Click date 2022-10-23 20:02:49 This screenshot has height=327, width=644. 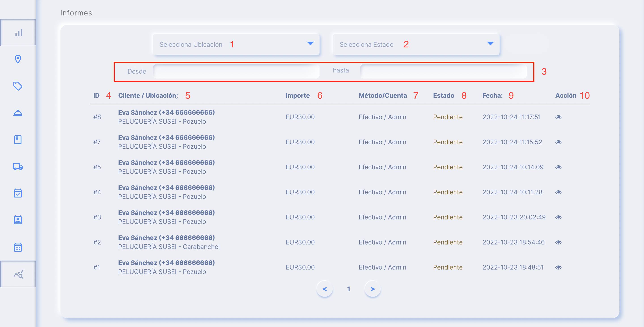(x=514, y=217)
